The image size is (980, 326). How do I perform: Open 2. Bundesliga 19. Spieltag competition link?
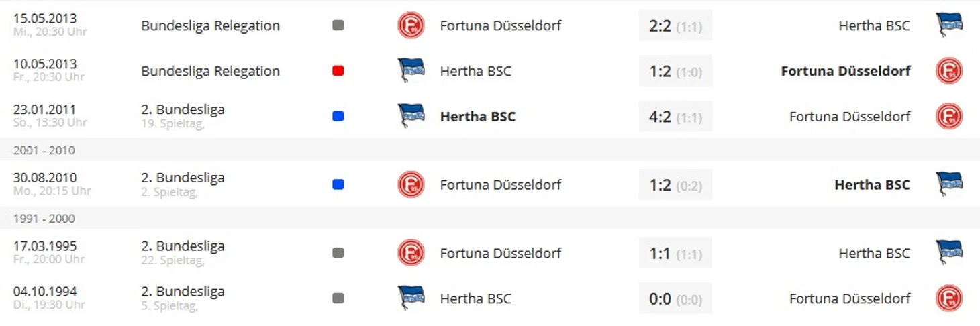tap(183, 115)
